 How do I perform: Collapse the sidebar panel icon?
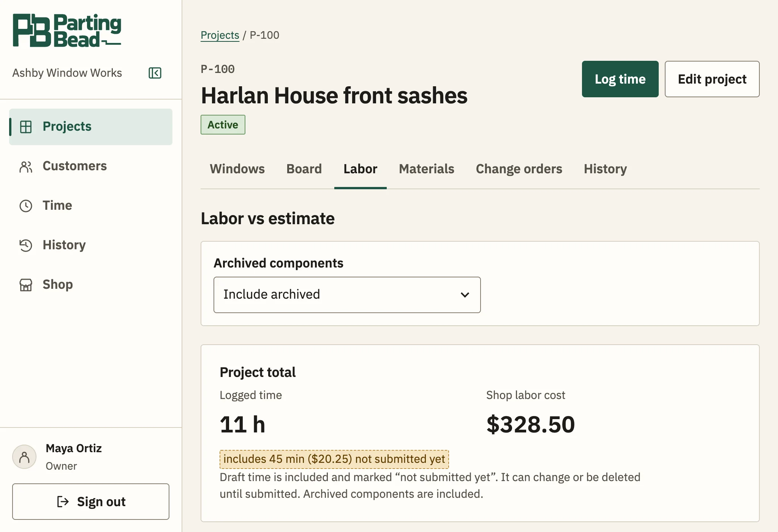pos(155,73)
